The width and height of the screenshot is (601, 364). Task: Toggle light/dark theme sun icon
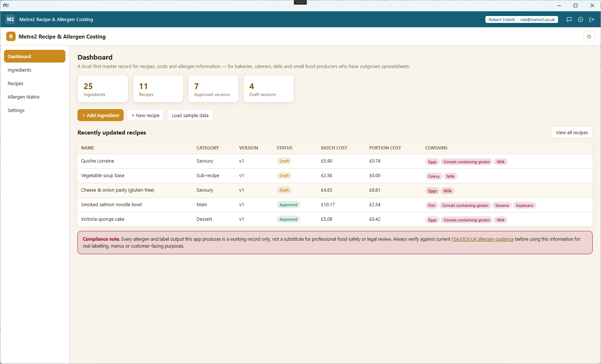(589, 36)
